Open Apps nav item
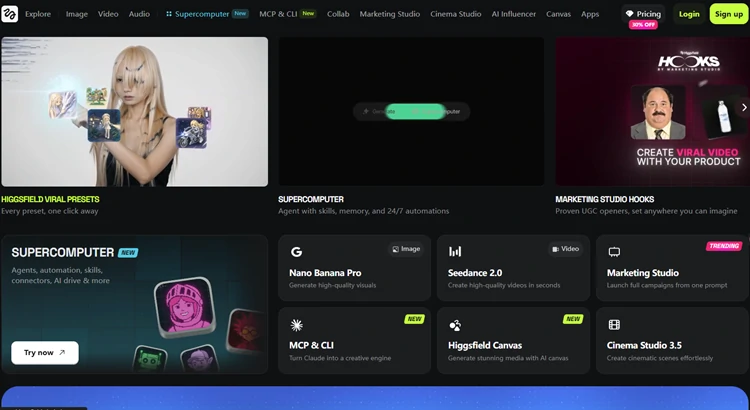Screen dimensions: 750x410 590,14
